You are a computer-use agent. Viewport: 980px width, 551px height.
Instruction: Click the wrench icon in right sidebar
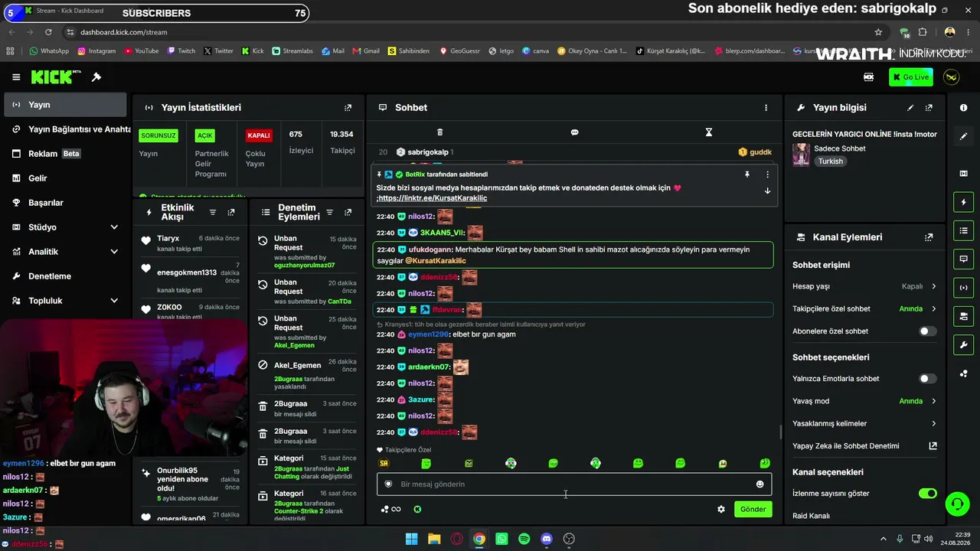963,345
